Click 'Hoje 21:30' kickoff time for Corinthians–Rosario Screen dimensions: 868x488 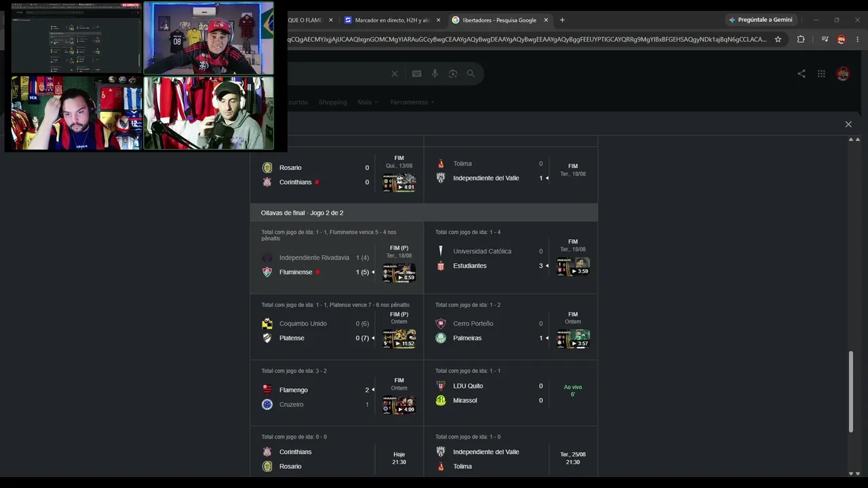click(x=399, y=458)
